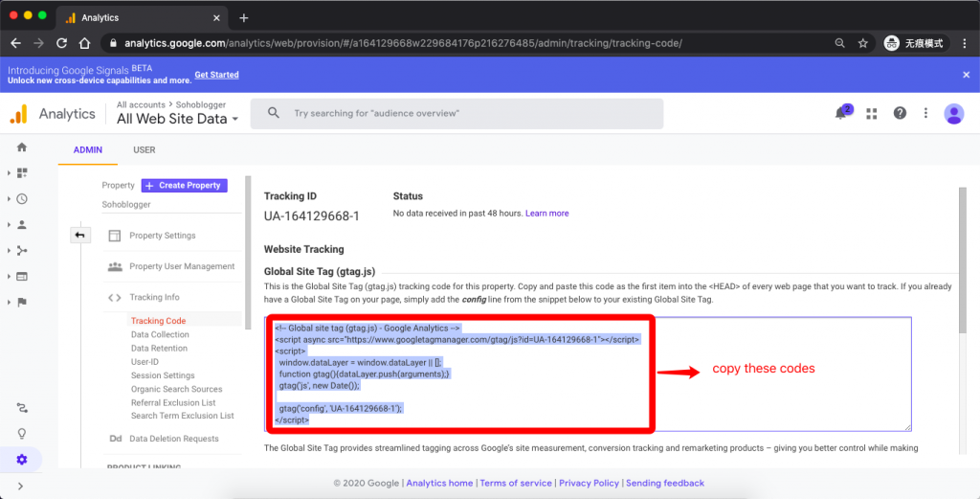Image resolution: width=980 pixels, height=499 pixels.
Task: Open the All Web Site Data view dropdown
Action: pyautogui.click(x=177, y=119)
